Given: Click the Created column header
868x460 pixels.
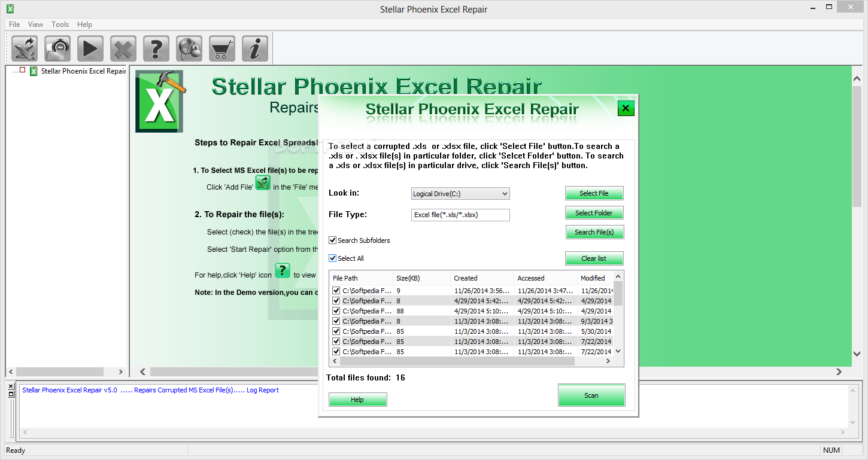Looking at the screenshot, I should coord(482,278).
